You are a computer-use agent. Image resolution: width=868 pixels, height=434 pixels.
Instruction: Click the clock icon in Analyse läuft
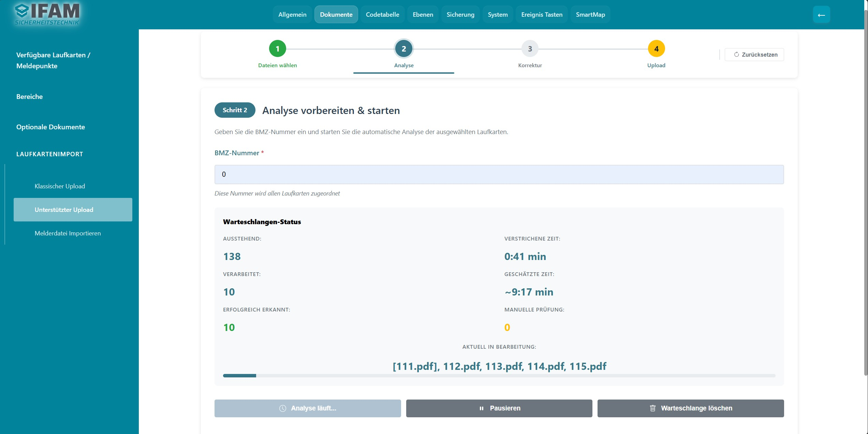click(x=283, y=408)
